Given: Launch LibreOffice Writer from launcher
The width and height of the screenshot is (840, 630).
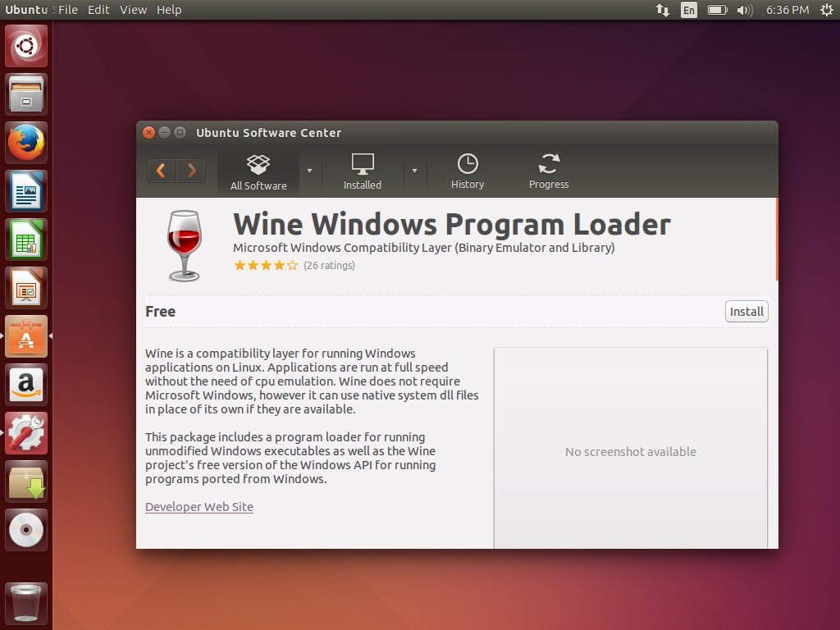Looking at the screenshot, I should pos(26,190).
